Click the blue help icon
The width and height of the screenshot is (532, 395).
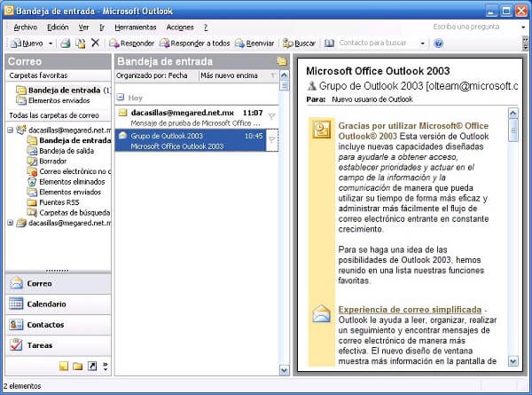[438, 43]
